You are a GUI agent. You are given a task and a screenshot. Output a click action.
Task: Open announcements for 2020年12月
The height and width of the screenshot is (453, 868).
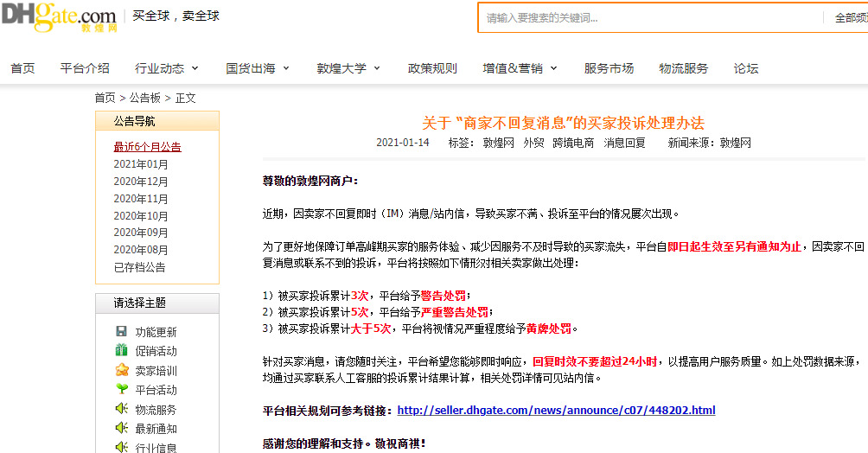141,181
